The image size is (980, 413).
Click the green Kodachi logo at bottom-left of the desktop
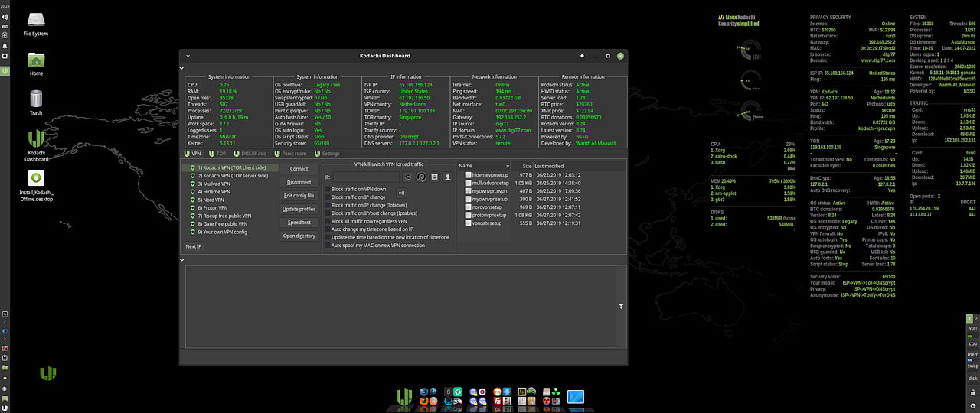coord(48,372)
